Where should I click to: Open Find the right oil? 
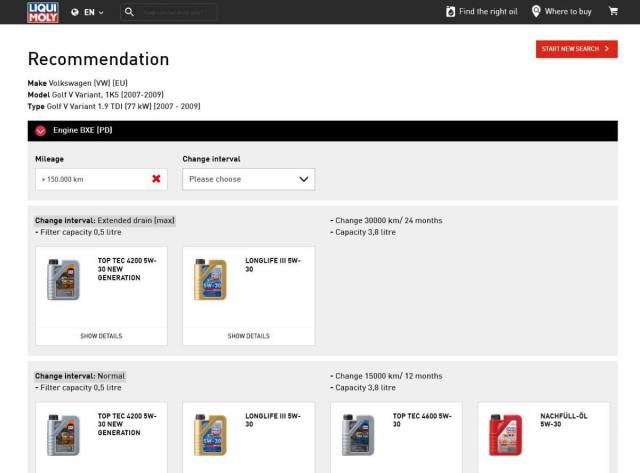pos(487,12)
